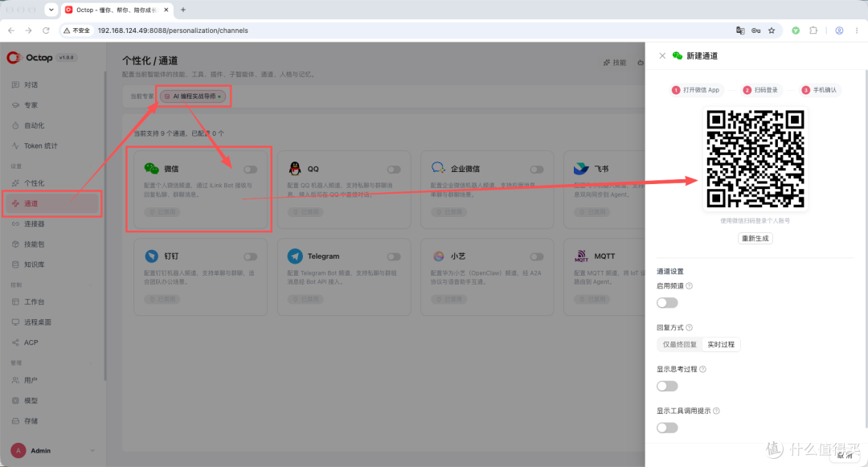868x467 pixels.
Task: Toggle the 企业微信 channel switch
Action: [536, 170]
